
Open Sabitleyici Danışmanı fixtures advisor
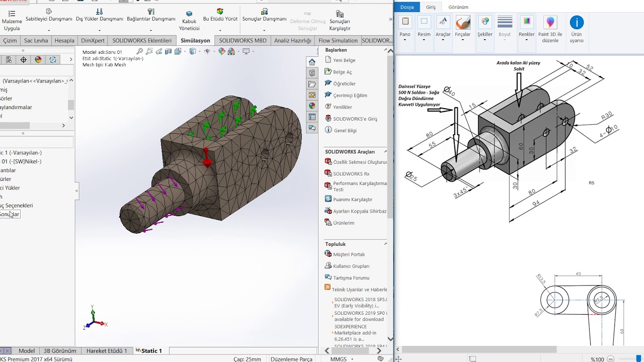(49, 15)
